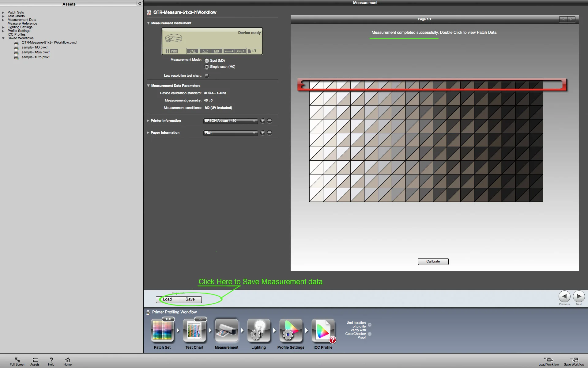588x368 pixels.
Task: Open sample-i1iSis.pwxf saved workflow
Action: tap(36, 52)
